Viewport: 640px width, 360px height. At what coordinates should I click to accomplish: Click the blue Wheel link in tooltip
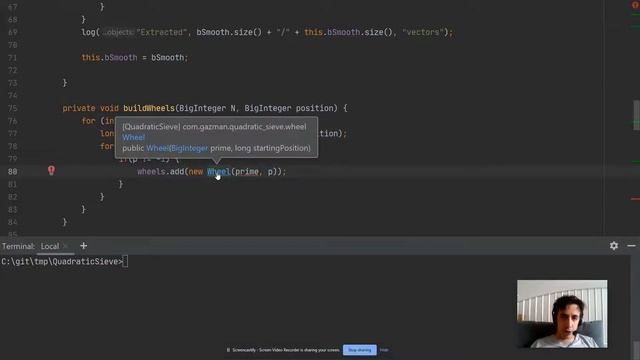point(133,138)
